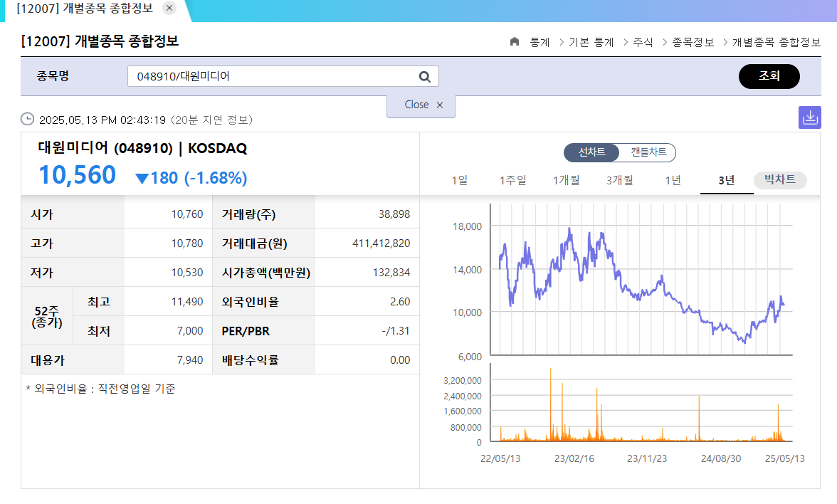Click the 기본 통계 breadcrumb link
This screenshot has width=837, height=504.
[x=593, y=42]
